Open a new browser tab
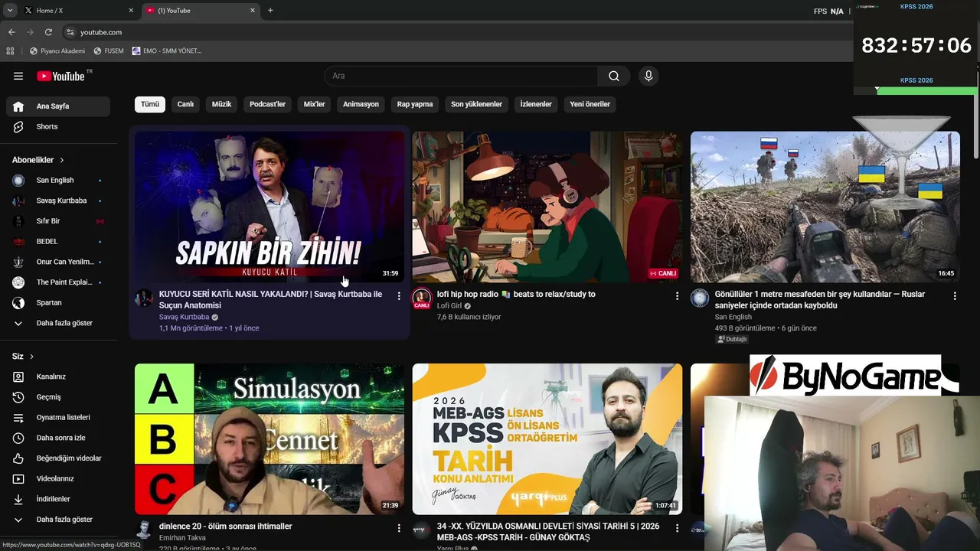 pos(270,11)
